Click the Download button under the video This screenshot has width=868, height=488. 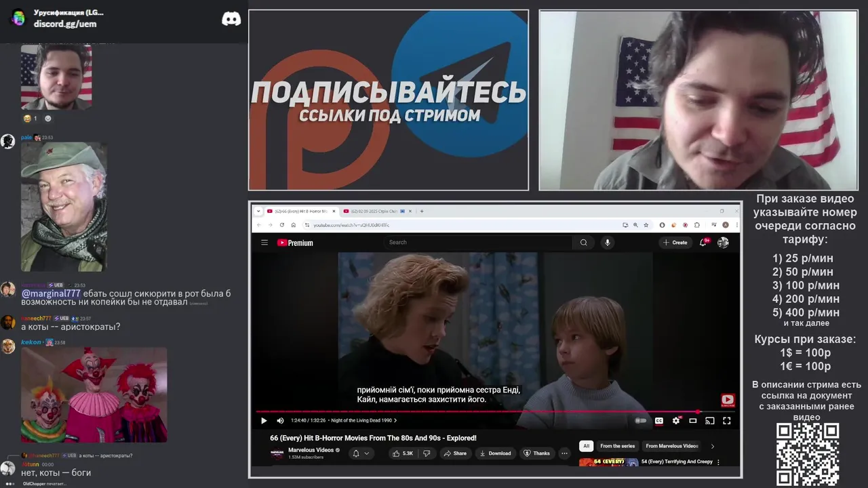click(495, 453)
